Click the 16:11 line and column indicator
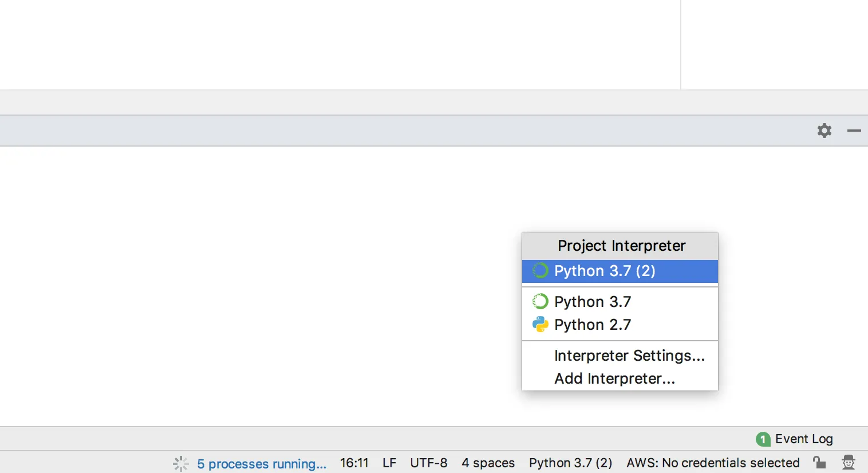This screenshot has height=473, width=868. pos(354,463)
